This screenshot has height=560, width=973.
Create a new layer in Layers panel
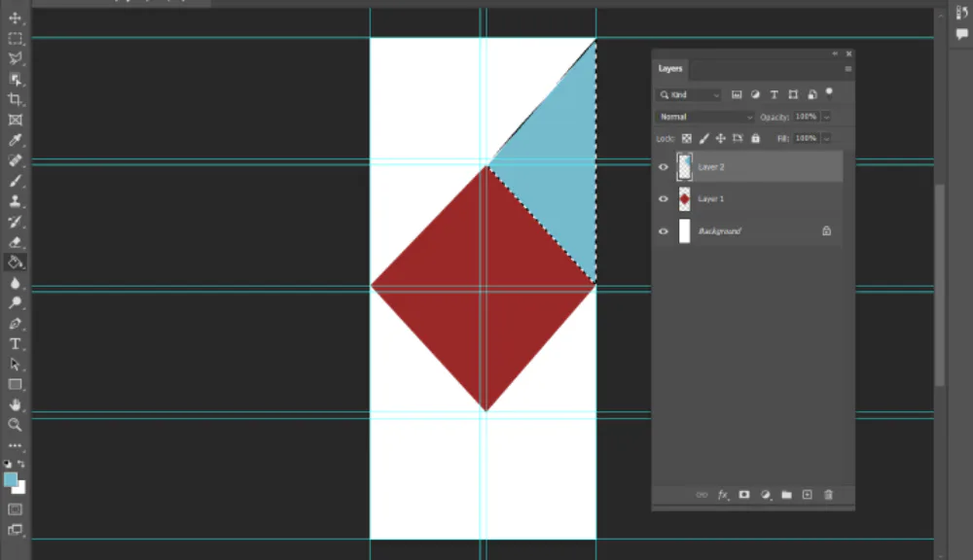point(807,495)
